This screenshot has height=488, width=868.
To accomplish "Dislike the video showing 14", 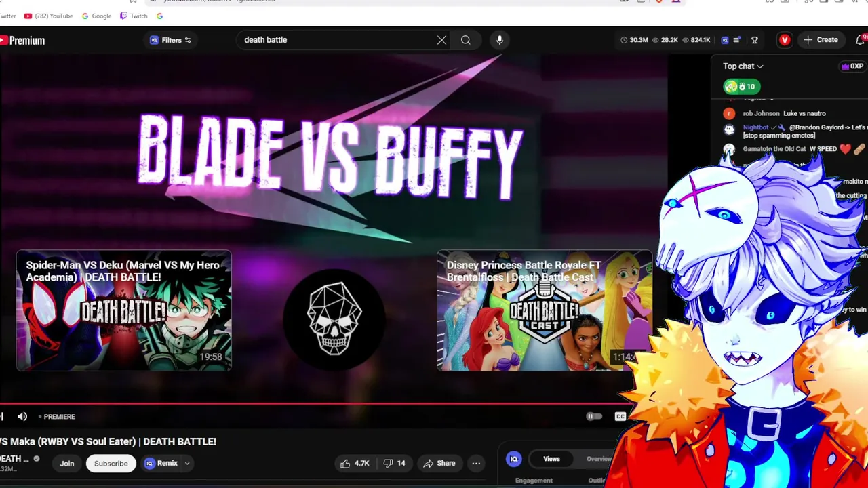I will [395, 464].
